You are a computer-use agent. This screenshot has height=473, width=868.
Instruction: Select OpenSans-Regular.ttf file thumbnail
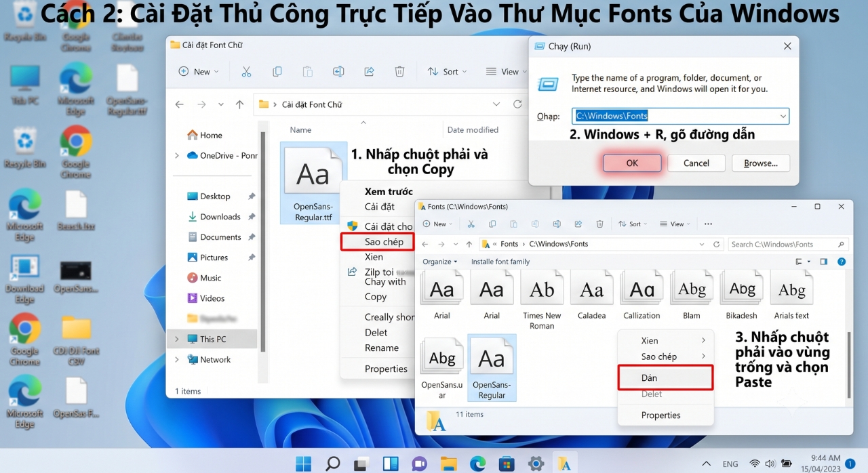tap(313, 183)
